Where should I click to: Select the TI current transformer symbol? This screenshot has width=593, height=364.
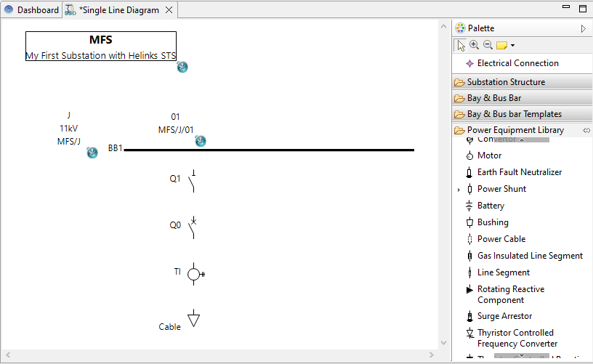pos(194,274)
